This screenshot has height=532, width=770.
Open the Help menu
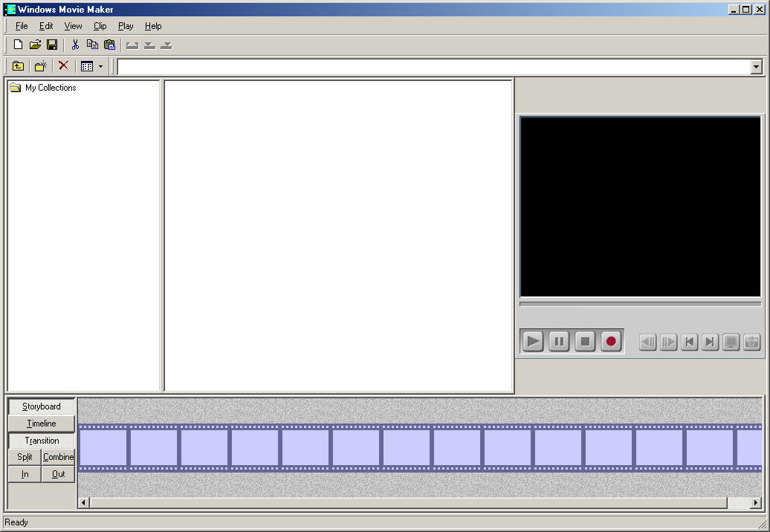pyautogui.click(x=153, y=26)
